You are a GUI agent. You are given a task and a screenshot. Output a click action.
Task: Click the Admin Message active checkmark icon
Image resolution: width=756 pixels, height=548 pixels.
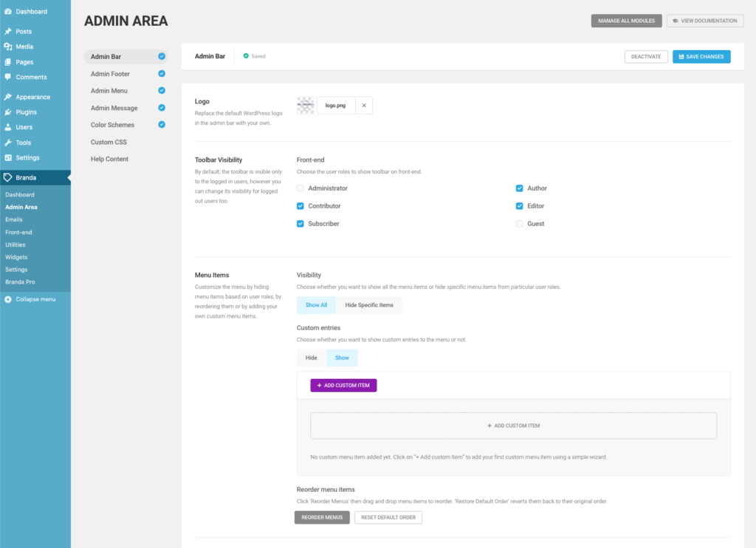pos(162,108)
